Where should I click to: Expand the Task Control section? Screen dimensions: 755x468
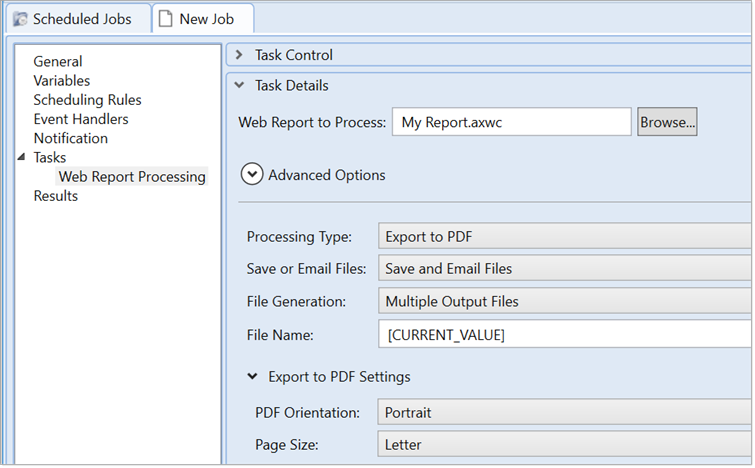(240, 55)
